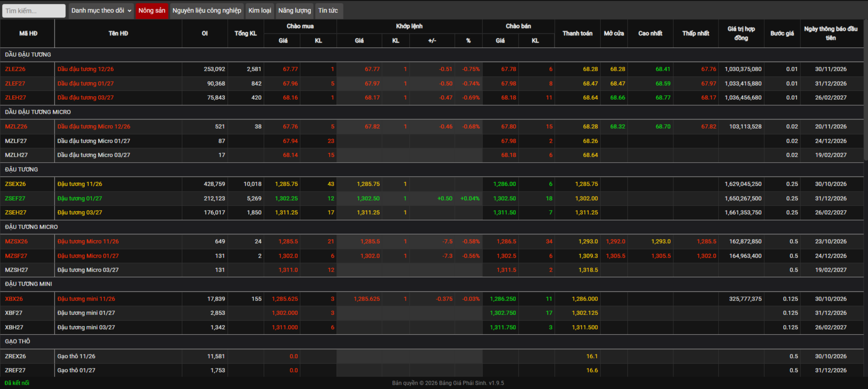Open the Tin tức tab

[328, 11]
